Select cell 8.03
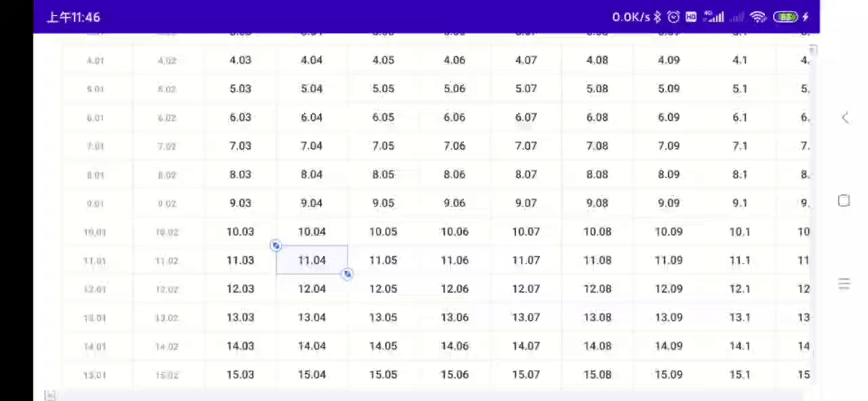Screen dimensions: 868x401 point(241,174)
